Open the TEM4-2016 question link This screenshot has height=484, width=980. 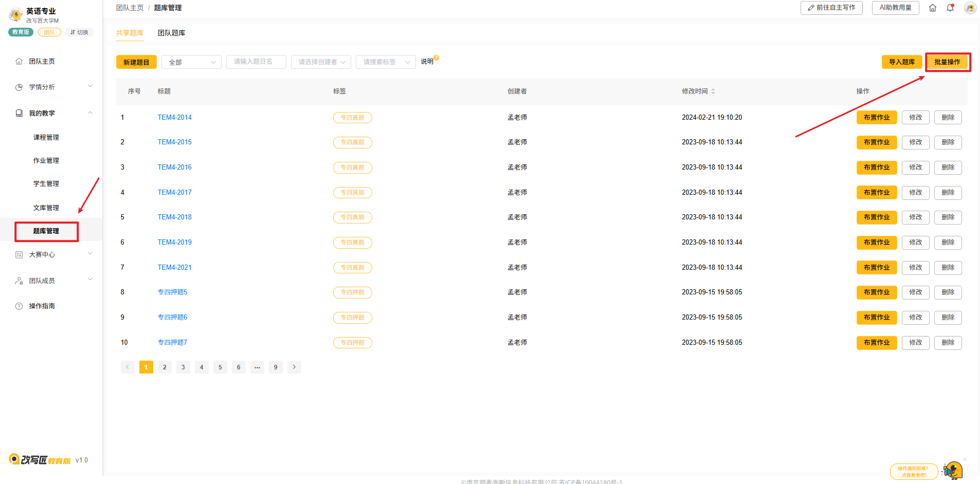[174, 167]
